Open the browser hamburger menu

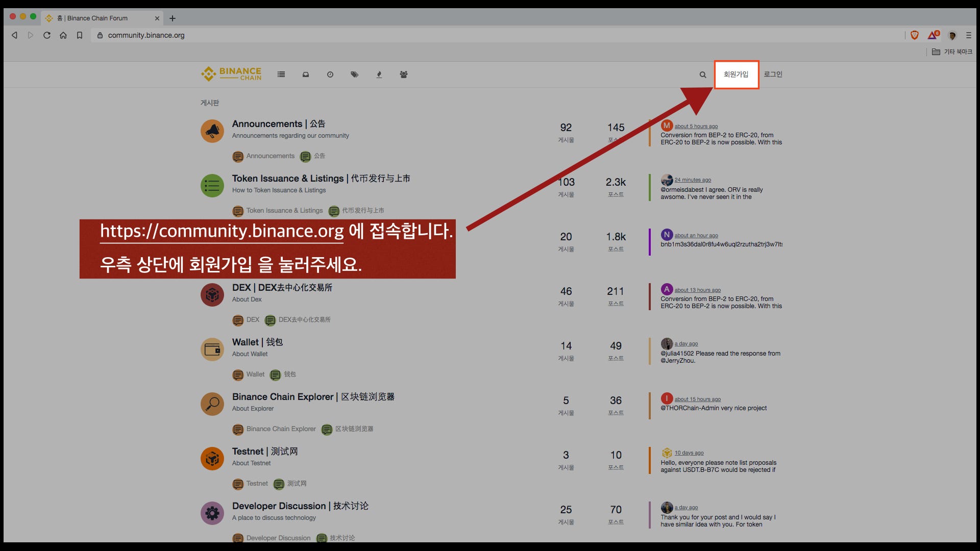(x=968, y=35)
